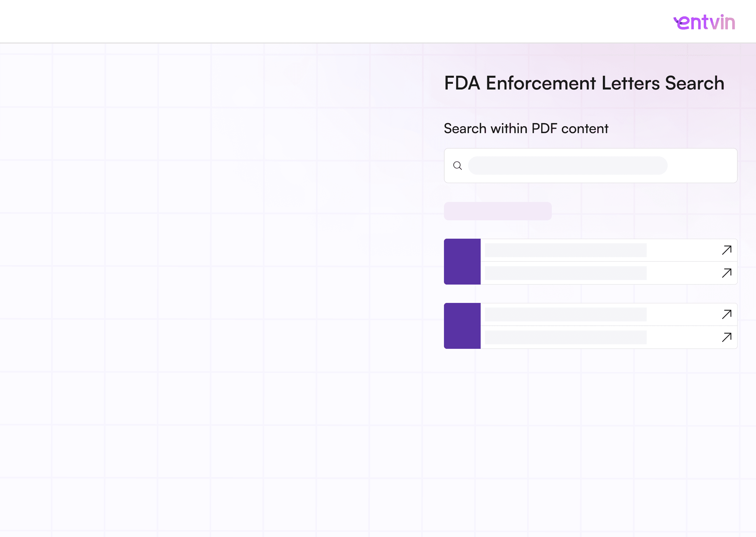Open second card's bottom row arrow
The width and height of the screenshot is (756, 537).
[726, 337]
